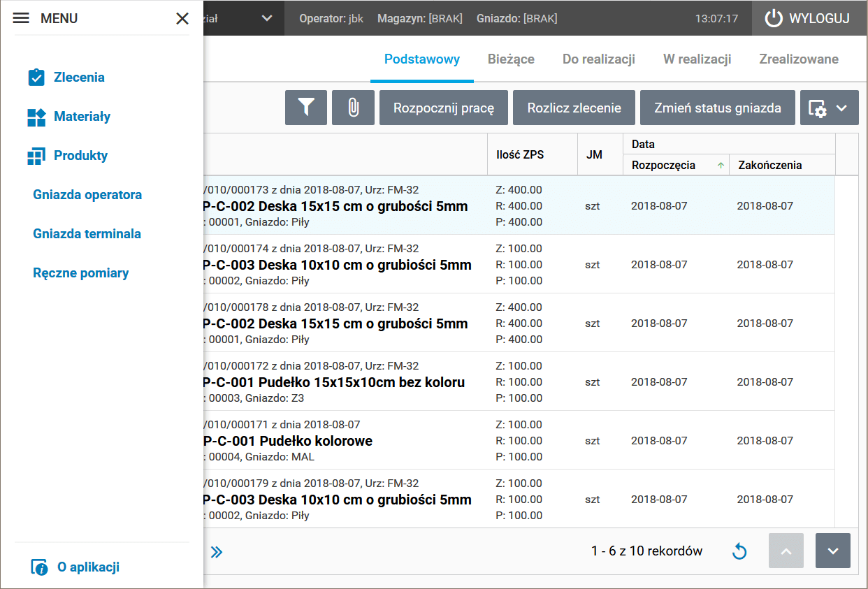868x589 pixels.
Task: Click Zmień status gniazda button
Action: click(x=718, y=108)
